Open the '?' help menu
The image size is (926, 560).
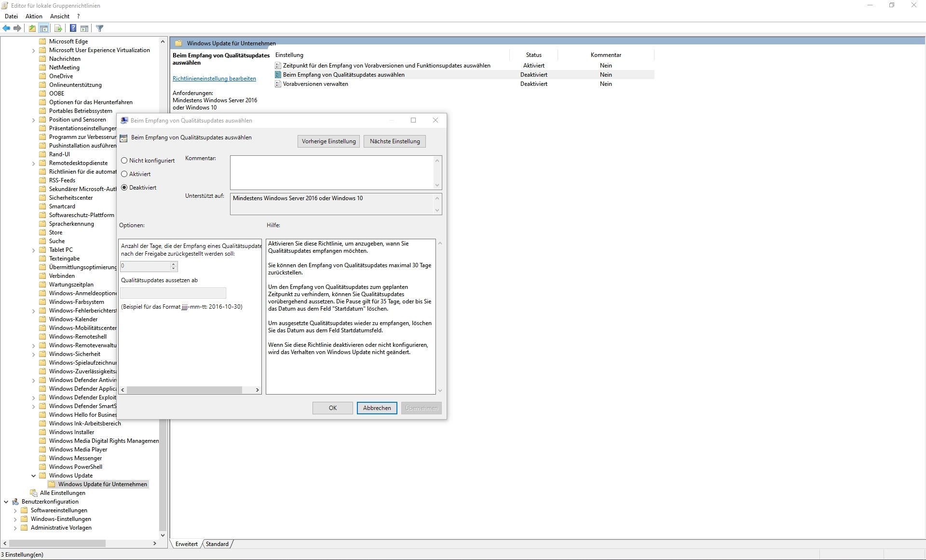coord(78,16)
